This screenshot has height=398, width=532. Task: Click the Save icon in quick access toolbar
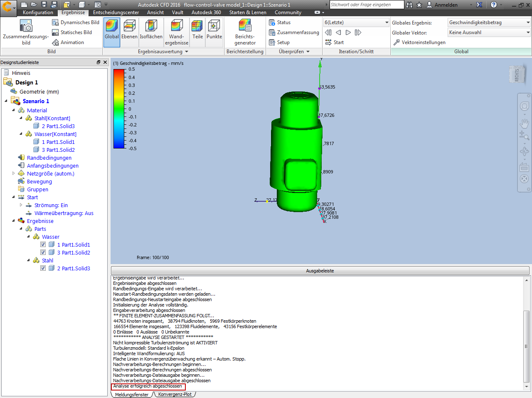44,5
